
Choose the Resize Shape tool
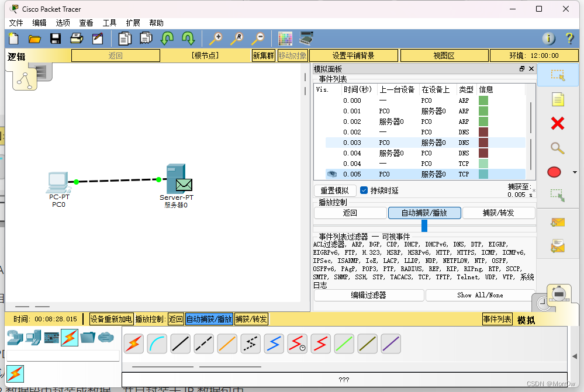coord(558,196)
